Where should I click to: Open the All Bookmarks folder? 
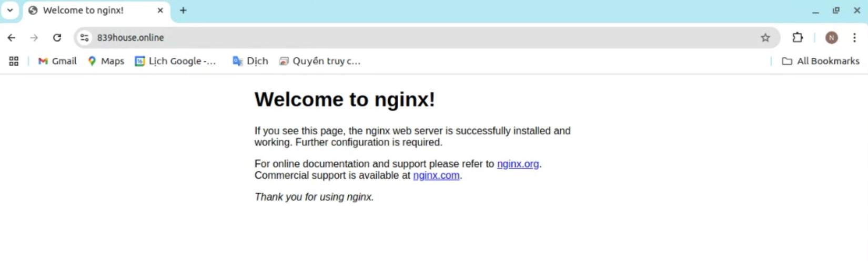[x=821, y=61]
